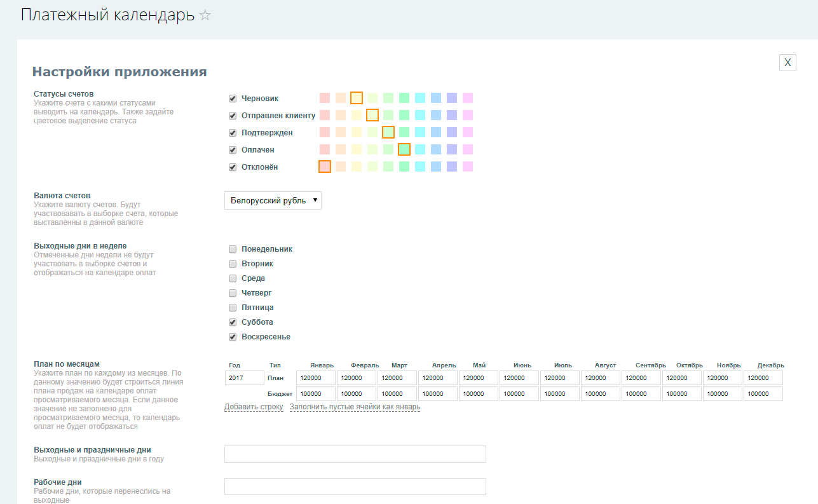Select the purple swatch for Отправлен клиенту
Viewport: 818px width, 504px height.
[x=452, y=115]
